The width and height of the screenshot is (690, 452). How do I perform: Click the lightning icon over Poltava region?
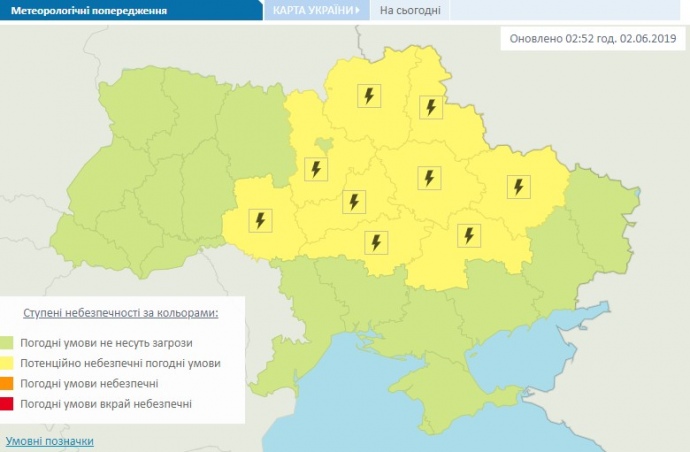coord(429,178)
